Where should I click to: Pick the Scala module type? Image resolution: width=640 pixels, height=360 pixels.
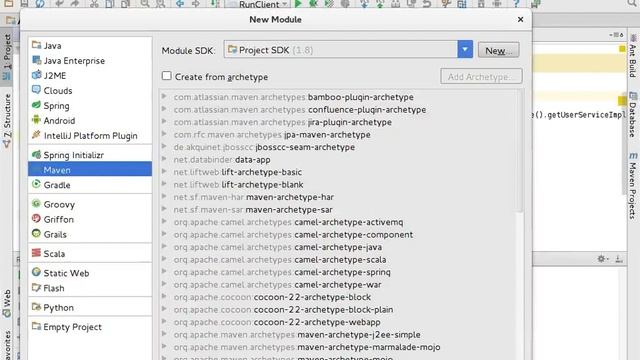(x=90, y=254)
